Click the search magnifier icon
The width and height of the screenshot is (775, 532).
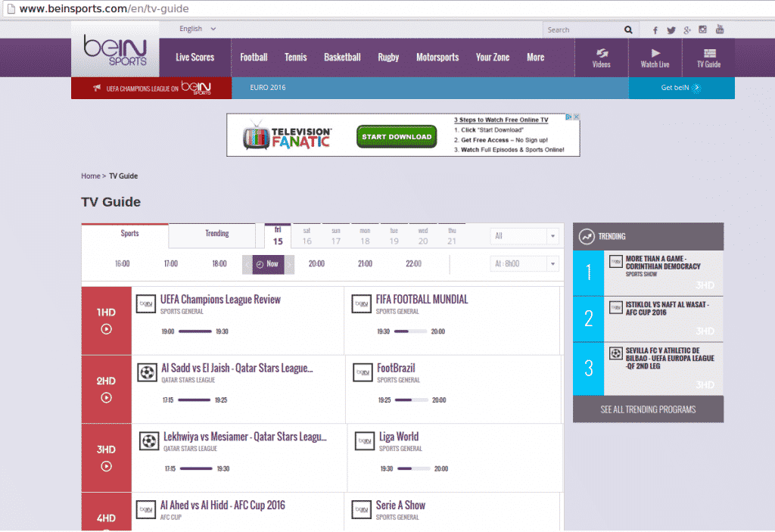628,30
